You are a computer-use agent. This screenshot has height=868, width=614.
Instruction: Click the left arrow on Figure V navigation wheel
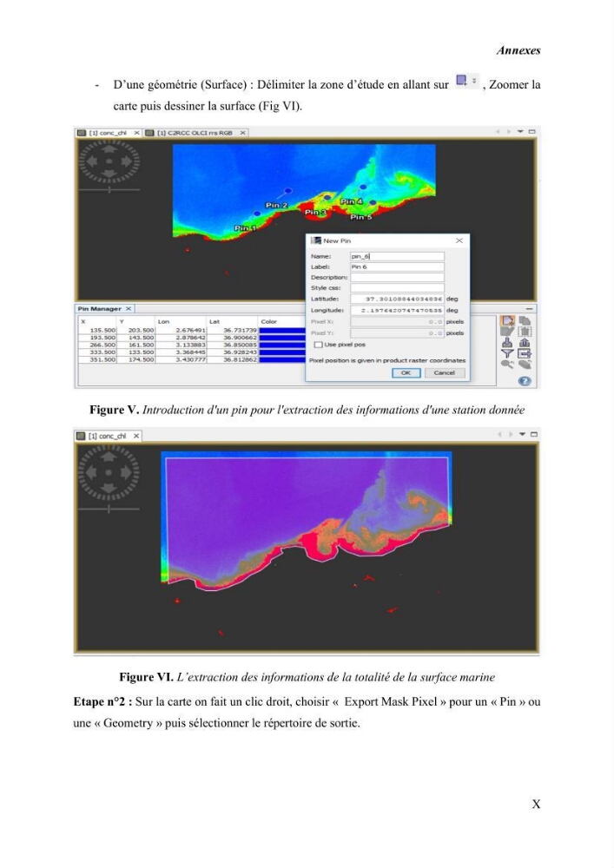[92, 161]
